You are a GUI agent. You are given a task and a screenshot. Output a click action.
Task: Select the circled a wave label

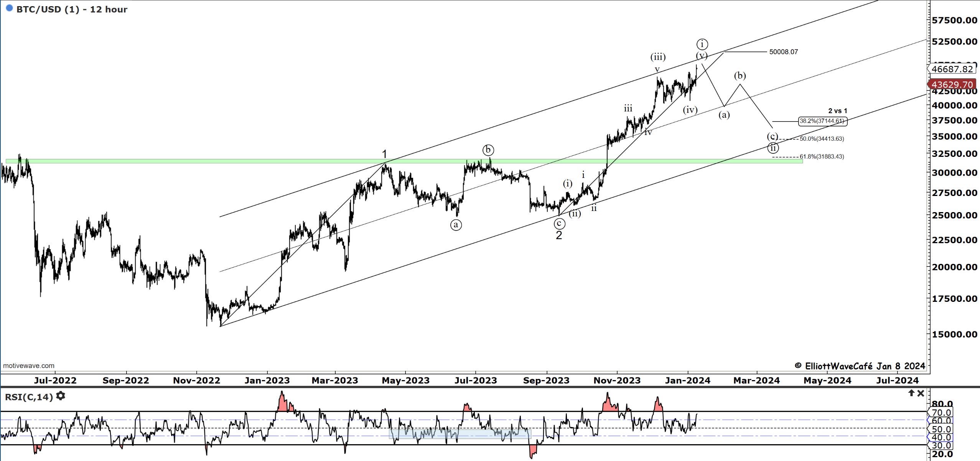pos(456,225)
